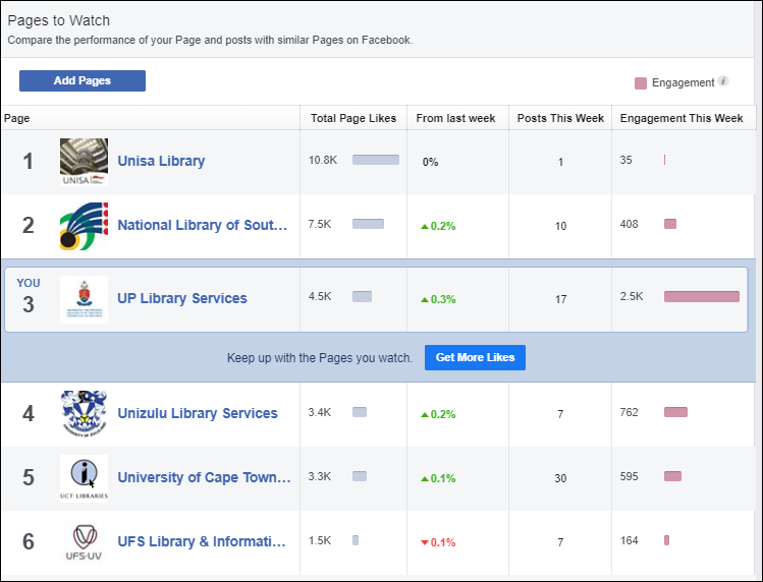Click the Posts This Week column header
The width and height of the screenshot is (763, 582).
click(560, 118)
